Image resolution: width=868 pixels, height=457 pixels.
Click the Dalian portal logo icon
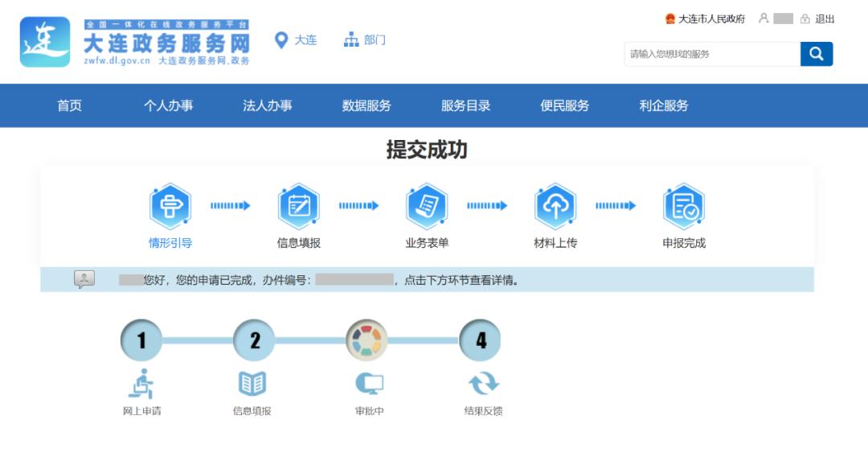[45, 42]
